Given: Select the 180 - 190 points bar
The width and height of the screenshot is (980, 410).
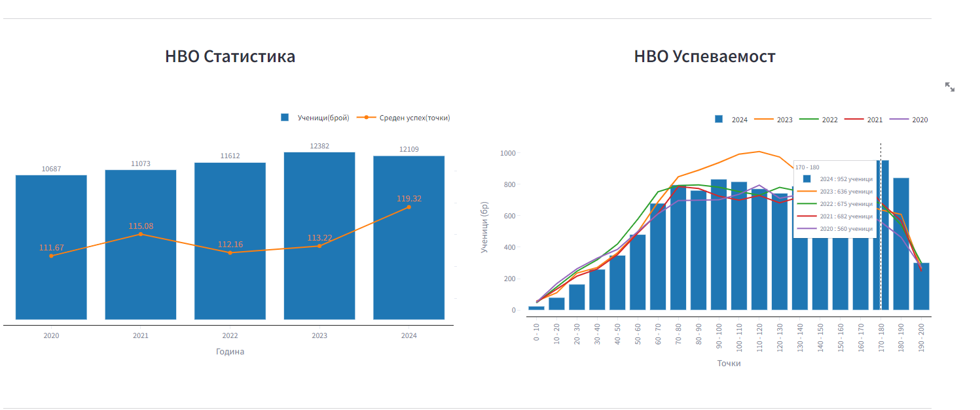Looking at the screenshot, I should [x=901, y=248].
